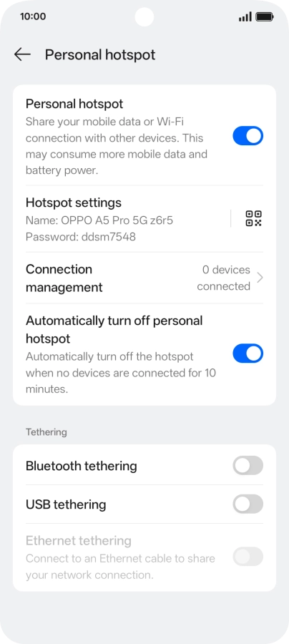Tap the Ethernet tethering label
Screen dimensions: 289x644
coord(79,540)
